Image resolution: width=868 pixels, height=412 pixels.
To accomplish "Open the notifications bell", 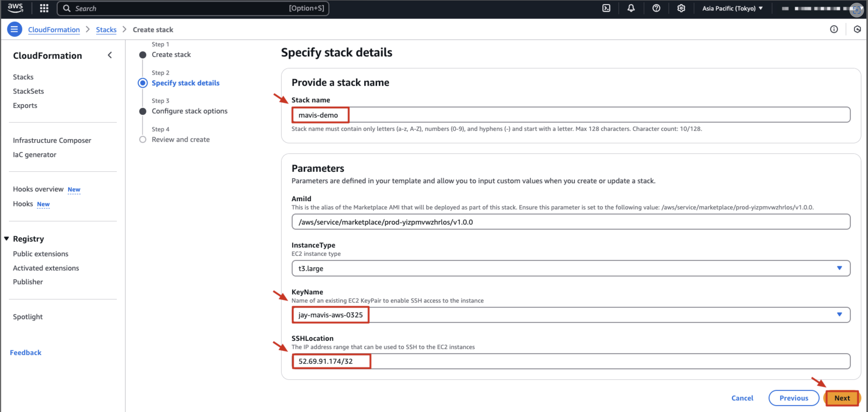I will pos(631,8).
